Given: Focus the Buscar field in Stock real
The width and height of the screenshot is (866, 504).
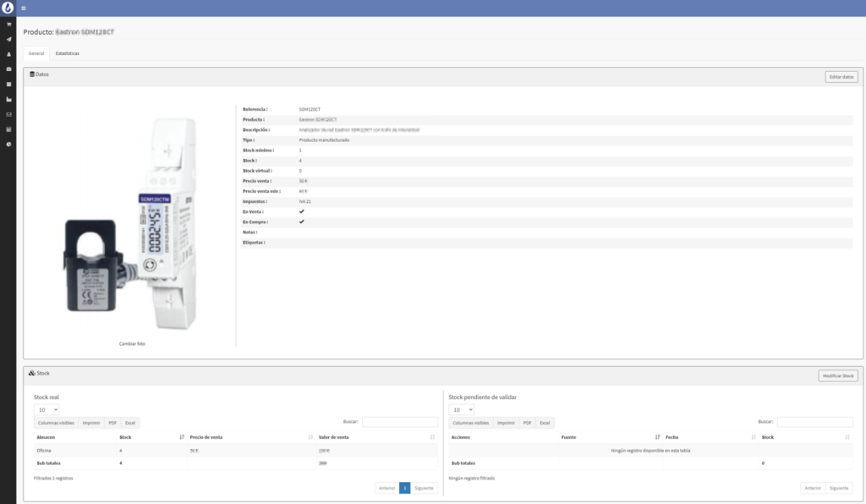Looking at the screenshot, I should pyautogui.click(x=399, y=421).
